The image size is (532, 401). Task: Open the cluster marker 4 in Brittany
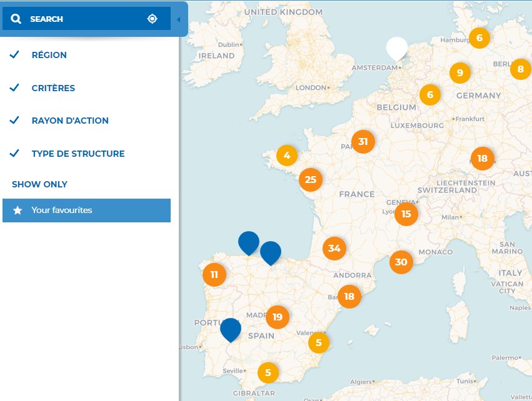click(x=287, y=156)
